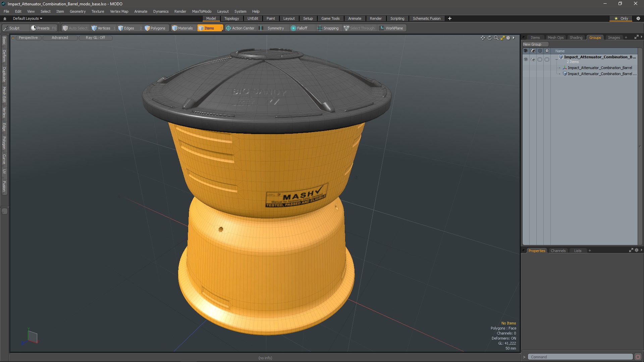Open layout settings gear in top right
Image resolution: width=644 pixels, height=362 pixels.
[638, 18]
